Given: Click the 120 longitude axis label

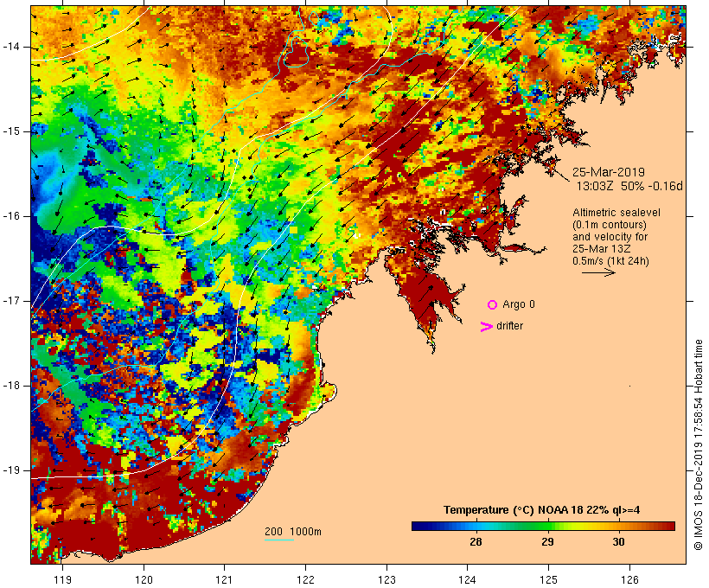Looking at the screenshot, I should (144, 579).
